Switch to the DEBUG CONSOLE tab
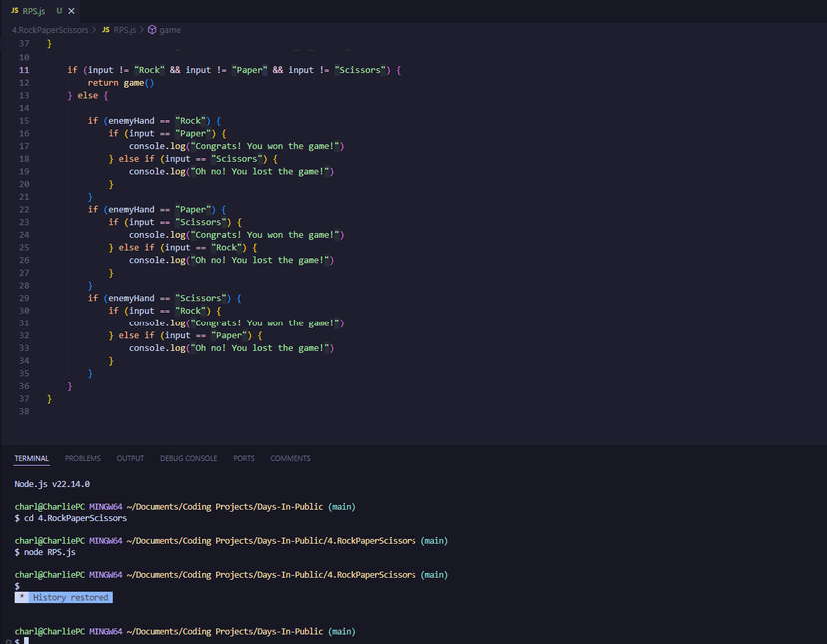 click(x=188, y=458)
